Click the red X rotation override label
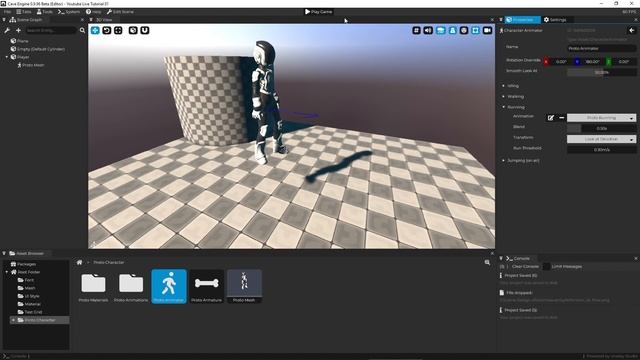The image size is (640, 360). pyautogui.click(x=546, y=62)
